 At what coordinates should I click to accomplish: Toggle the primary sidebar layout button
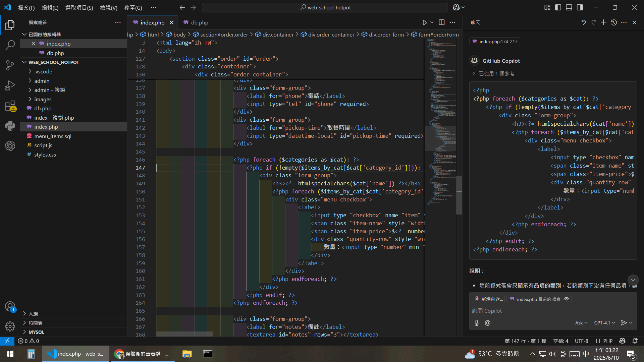point(558,7)
